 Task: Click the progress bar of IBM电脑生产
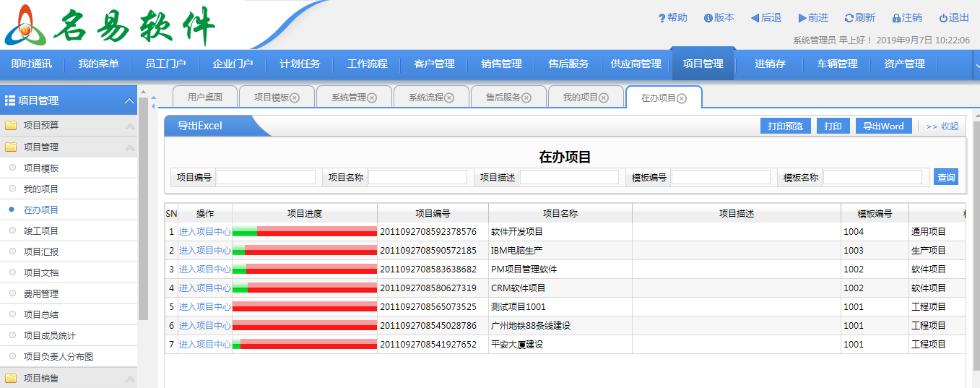[304, 251]
